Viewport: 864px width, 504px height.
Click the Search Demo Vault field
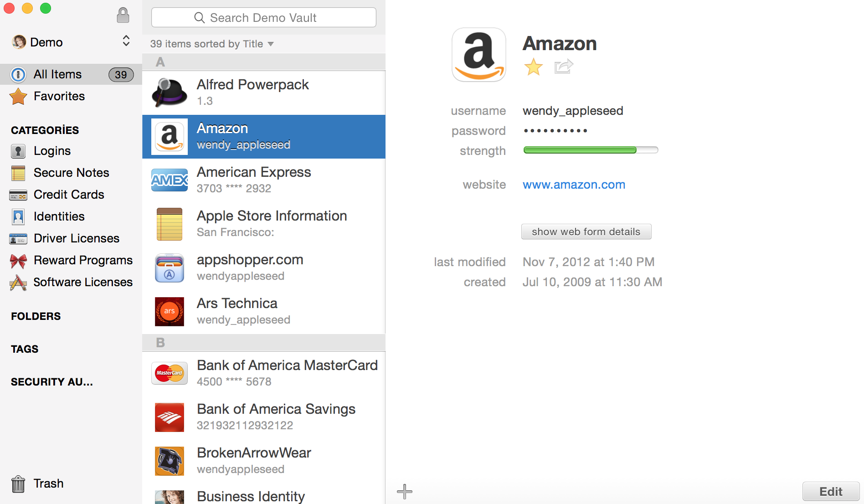[x=263, y=18]
